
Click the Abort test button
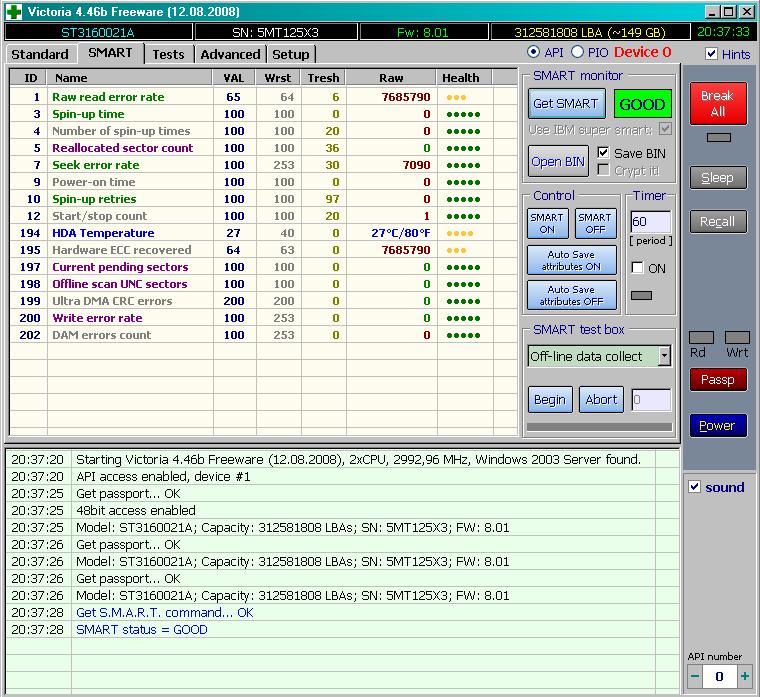[x=601, y=399]
